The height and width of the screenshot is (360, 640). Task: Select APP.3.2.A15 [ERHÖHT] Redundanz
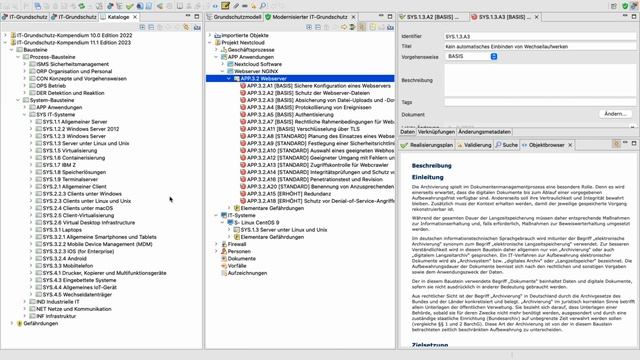[289, 194]
